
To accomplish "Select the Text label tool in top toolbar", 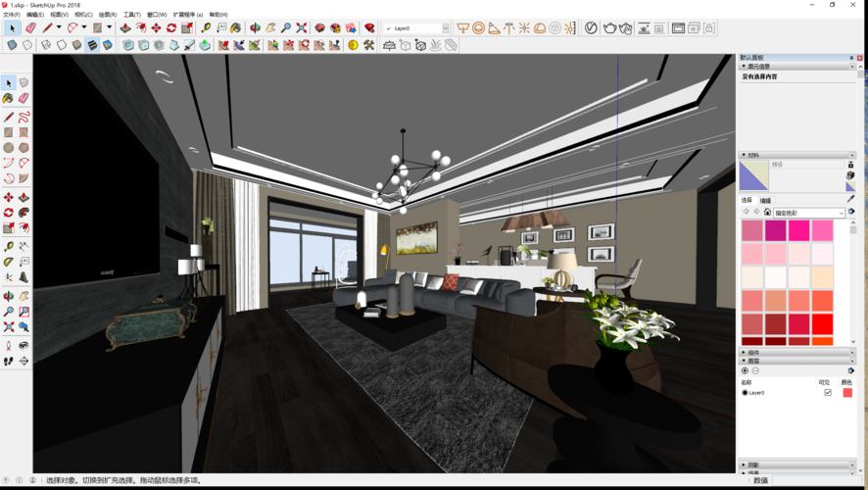I will pos(221,27).
